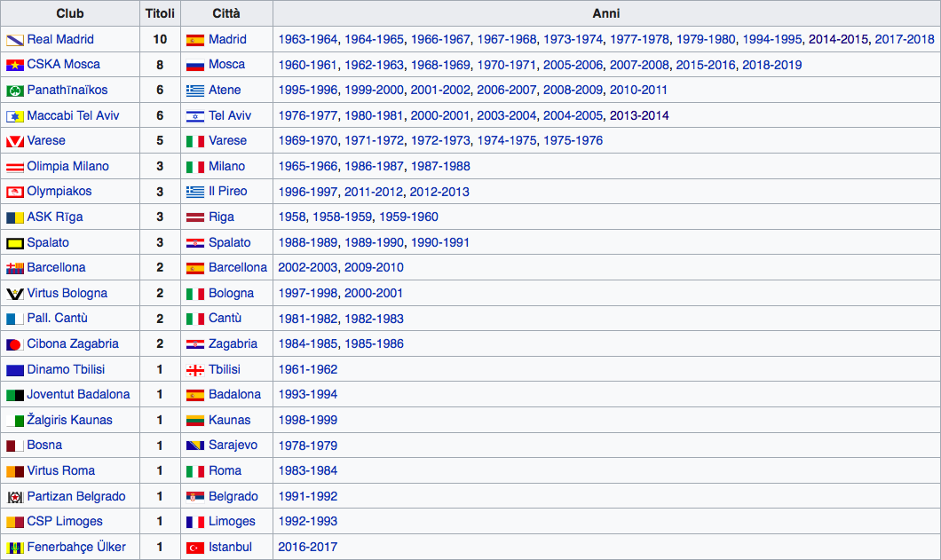Follow the Il Pireo city link
Viewport: 941px width, 560px height.
coord(228,192)
